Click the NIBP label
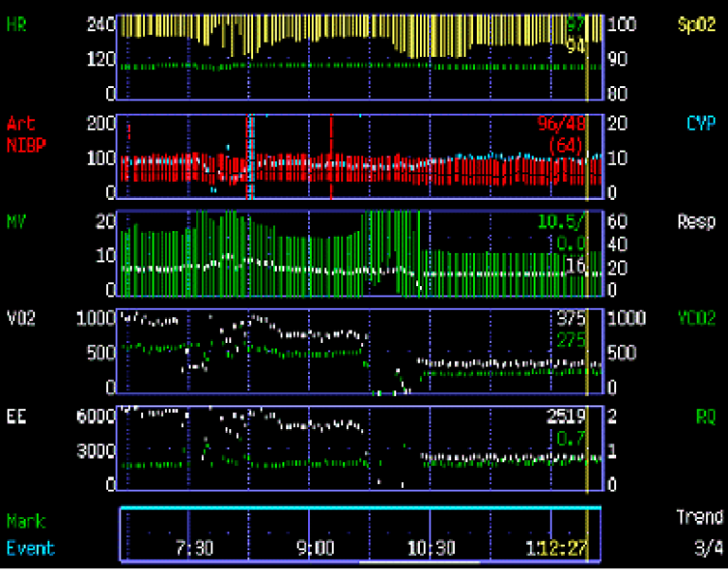The height and width of the screenshot is (574, 728). point(27,145)
